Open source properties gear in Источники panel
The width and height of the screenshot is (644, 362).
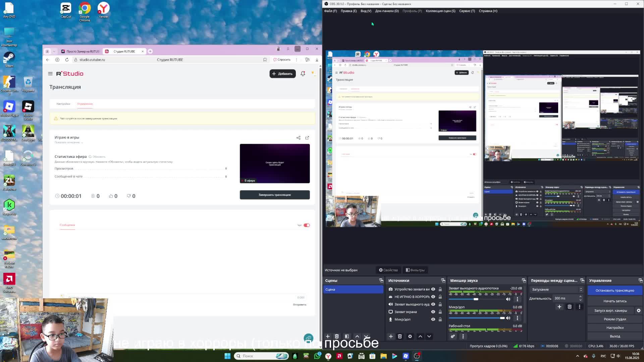410,336
